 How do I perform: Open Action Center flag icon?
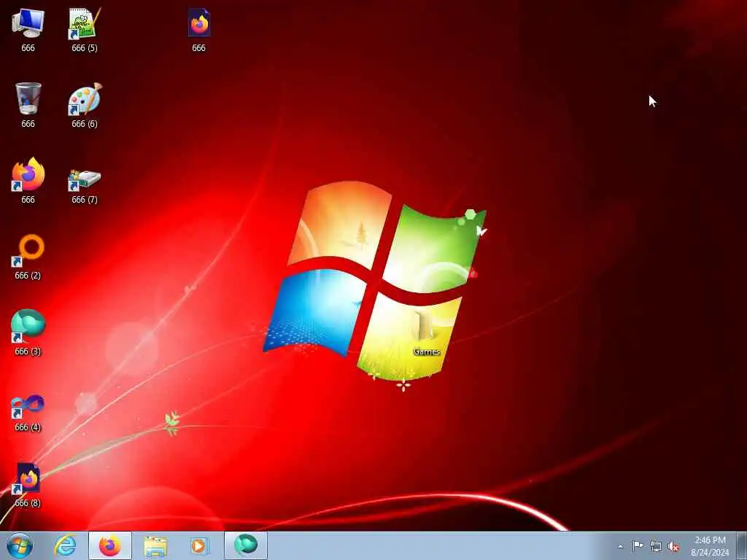(638, 546)
